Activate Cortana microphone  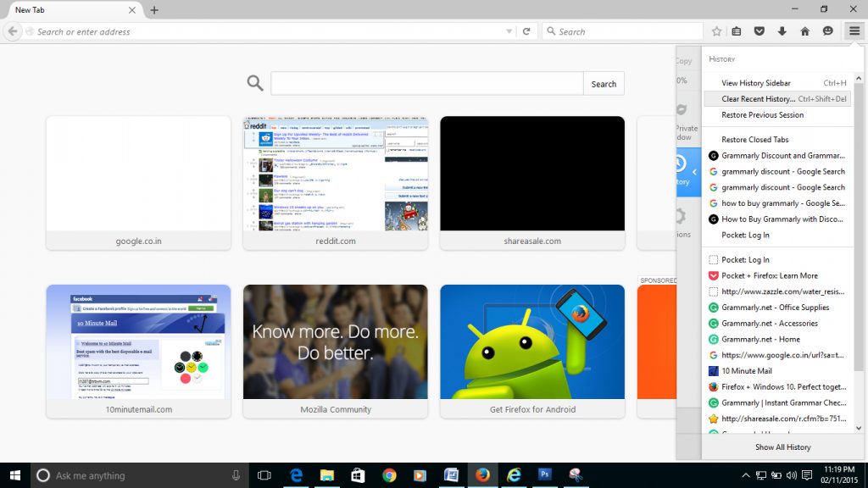pos(236,475)
